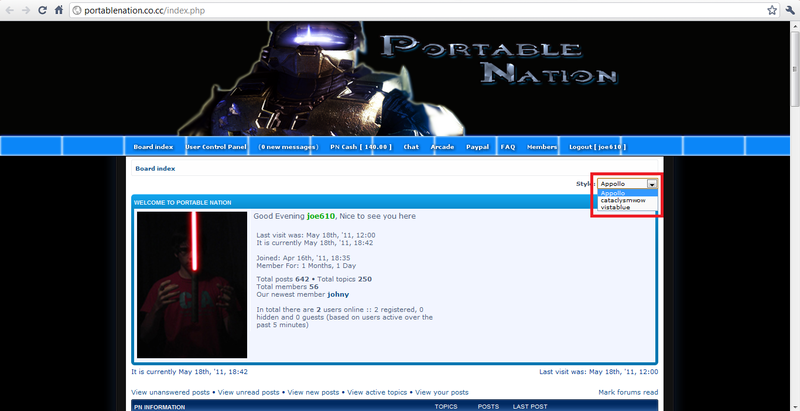Open the Paypal page
The width and height of the screenshot is (800, 411).
478,147
